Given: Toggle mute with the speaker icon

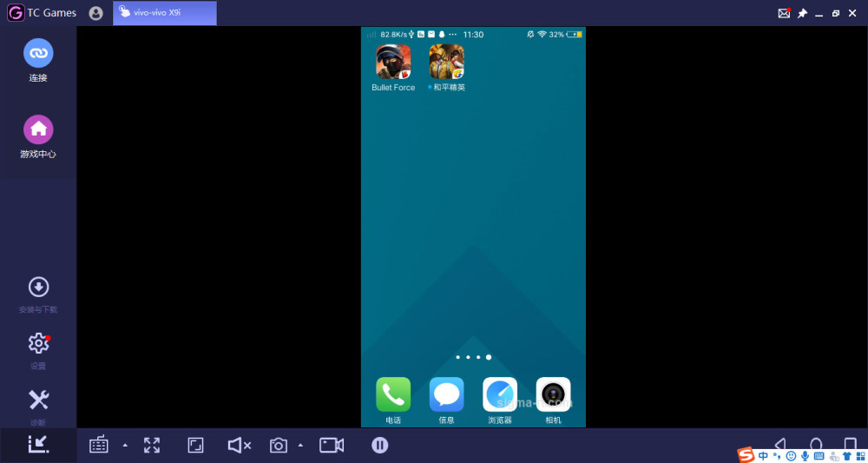Looking at the screenshot, I should (240, 446).
